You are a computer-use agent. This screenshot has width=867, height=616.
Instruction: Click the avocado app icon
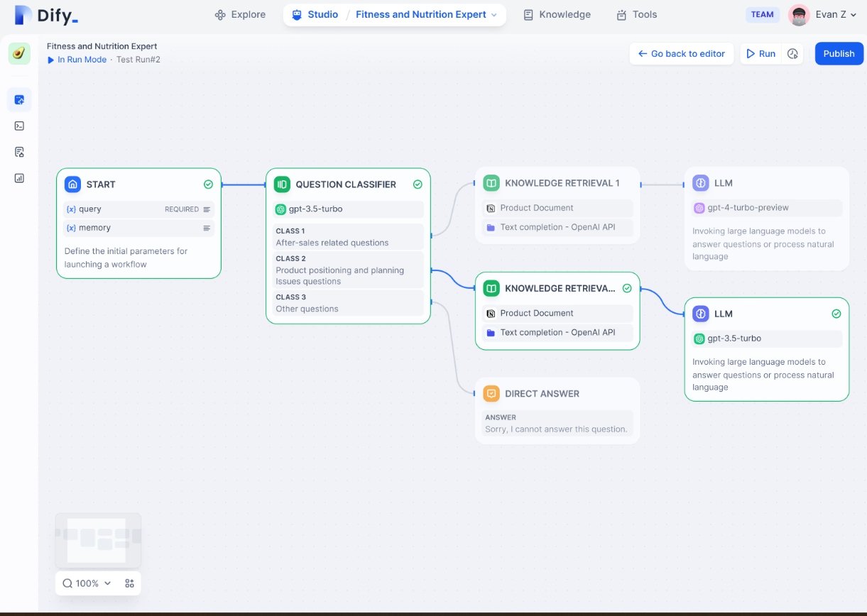tap(19, 53)
